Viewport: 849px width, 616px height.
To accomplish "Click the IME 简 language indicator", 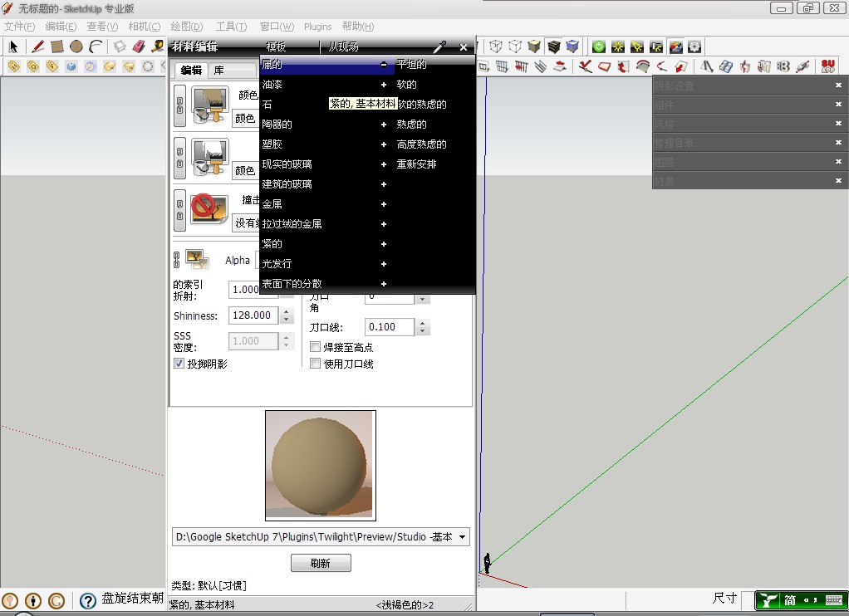I will click(x=790, y=600).
